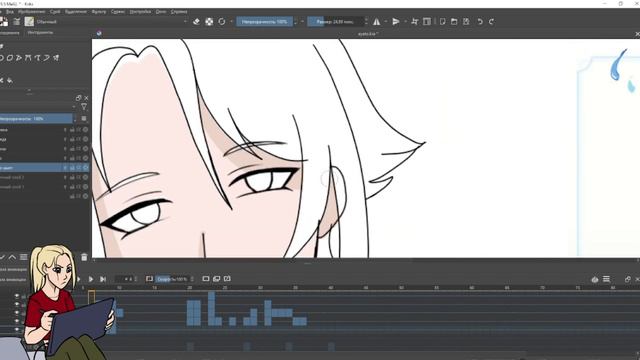
Task: Toggle preserve alpha in the toolbar
Action: pyautogui.click(x=209, y=22)
